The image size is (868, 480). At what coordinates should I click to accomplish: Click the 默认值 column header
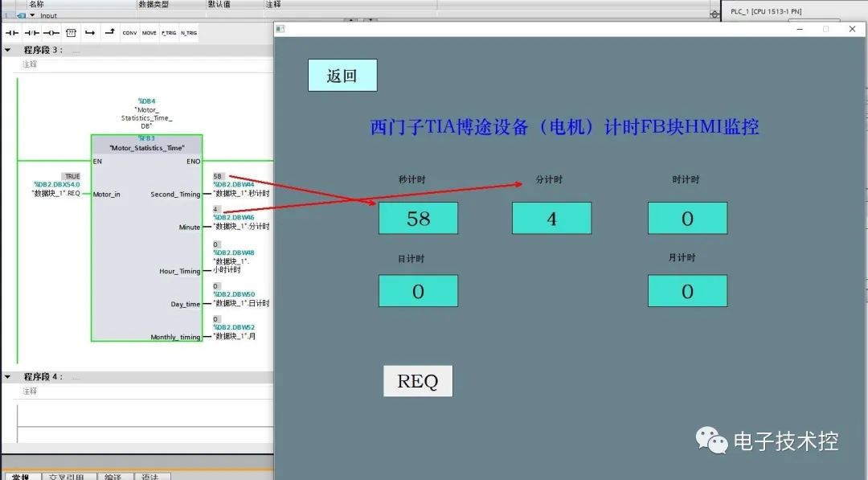pyautogui.click(x=219, y=4)
